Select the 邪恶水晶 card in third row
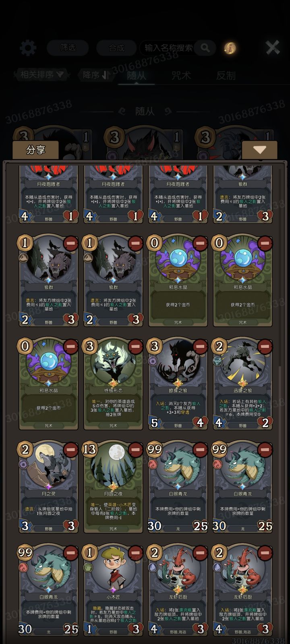 tap(48, 384)
